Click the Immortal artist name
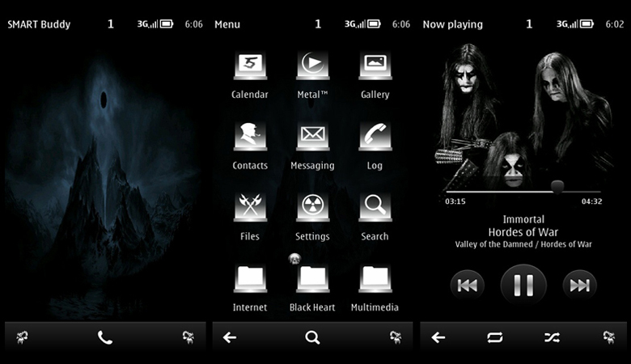 tap(523, 219)
